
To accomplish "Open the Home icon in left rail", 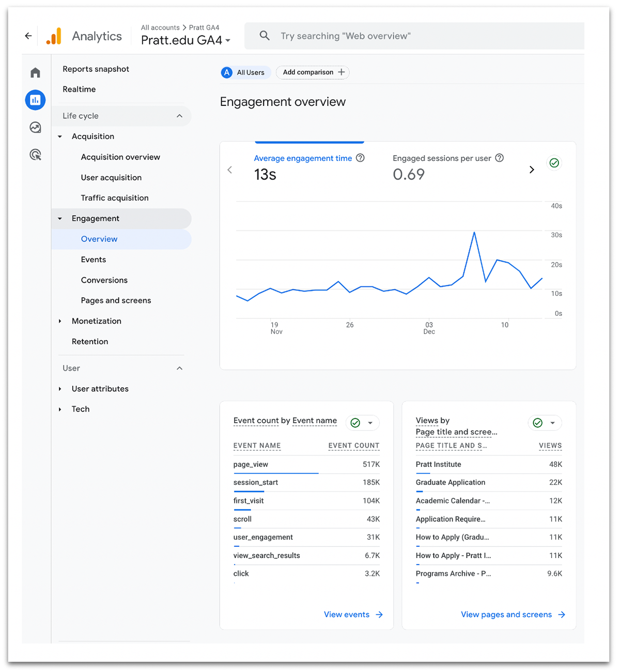I will 35,72.
